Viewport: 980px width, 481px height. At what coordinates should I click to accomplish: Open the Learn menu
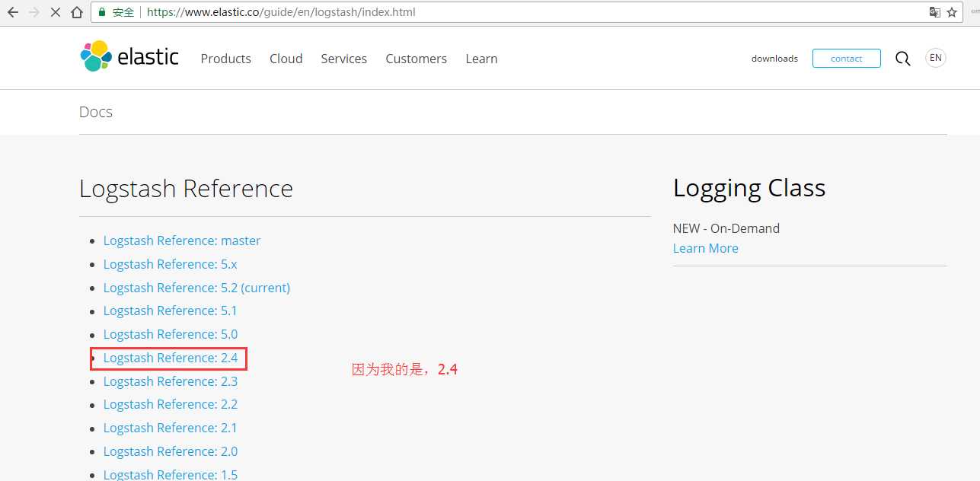482,59
